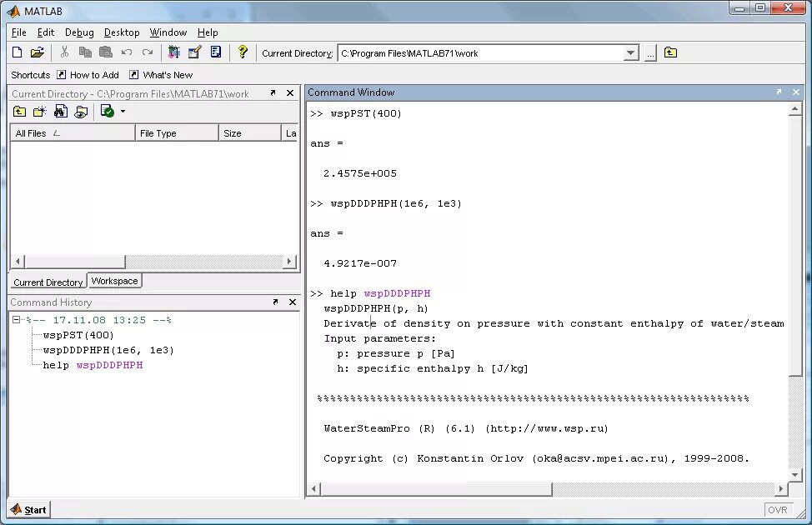Image resolution: width=812 pixels, height=525 pixels.
Task: Open the Current Directory path dropdown
Action: click(631, 53)
